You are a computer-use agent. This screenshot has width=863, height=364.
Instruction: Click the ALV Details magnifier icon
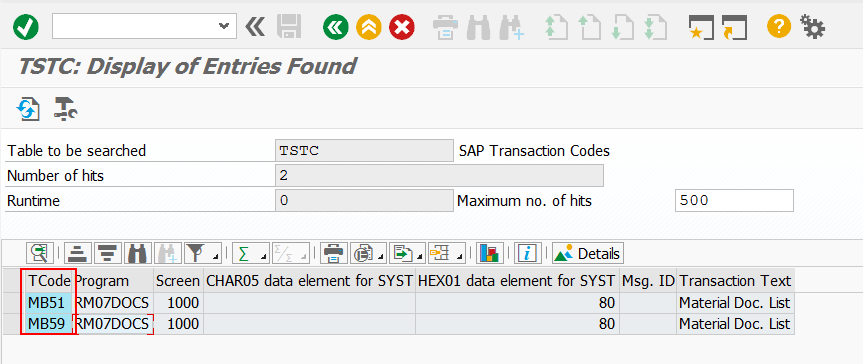(40, 253)
